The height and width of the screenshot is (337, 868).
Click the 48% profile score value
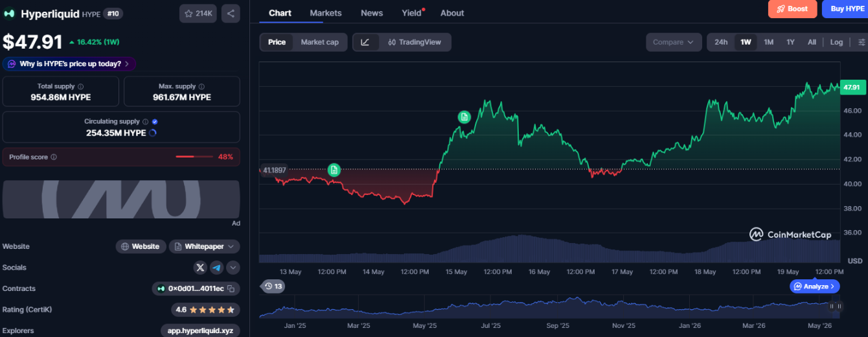pyautogui.click(x=225, y=157)
